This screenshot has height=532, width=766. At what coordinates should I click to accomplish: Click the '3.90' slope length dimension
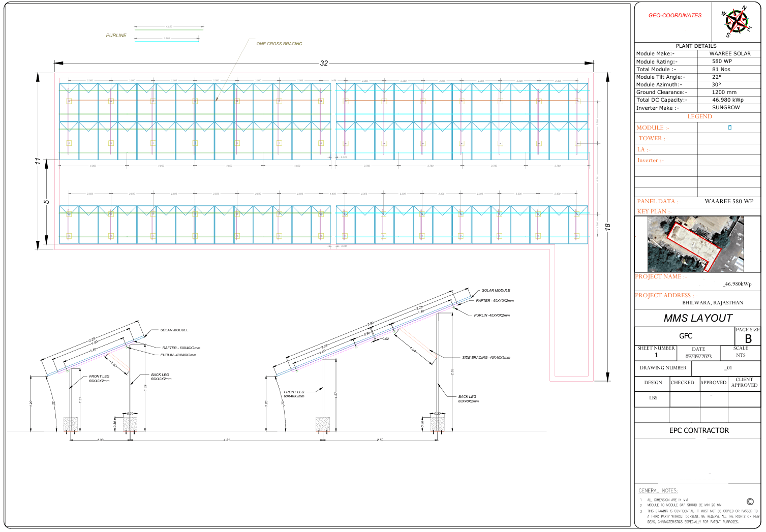[x=370, y=324]
